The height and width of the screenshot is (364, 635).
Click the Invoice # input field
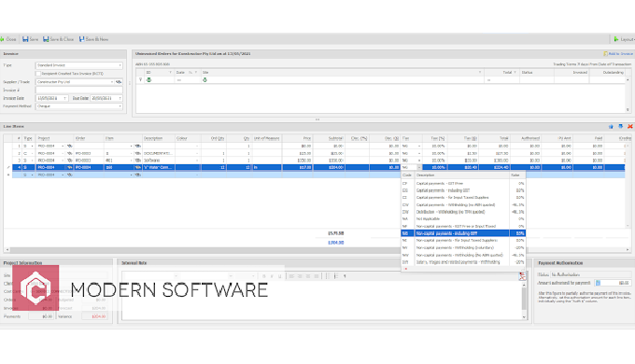click(x=79, y=90)
